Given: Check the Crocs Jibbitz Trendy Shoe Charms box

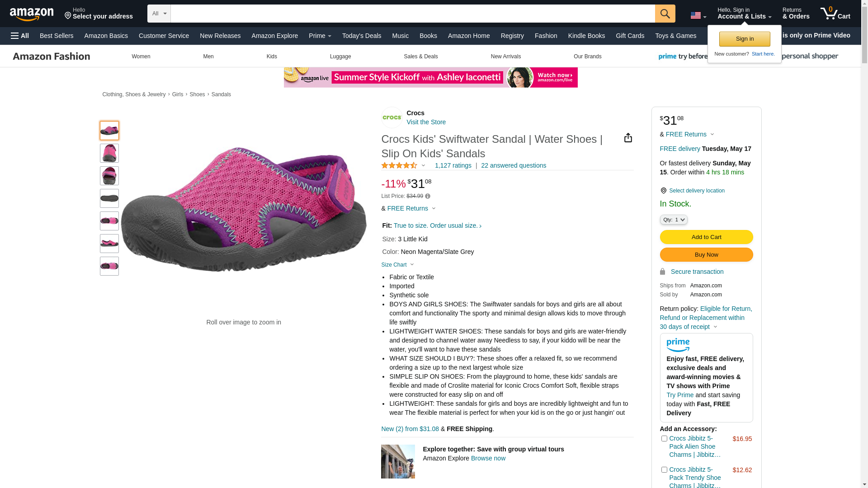Looking at the screenshot, I should point(664,470).
